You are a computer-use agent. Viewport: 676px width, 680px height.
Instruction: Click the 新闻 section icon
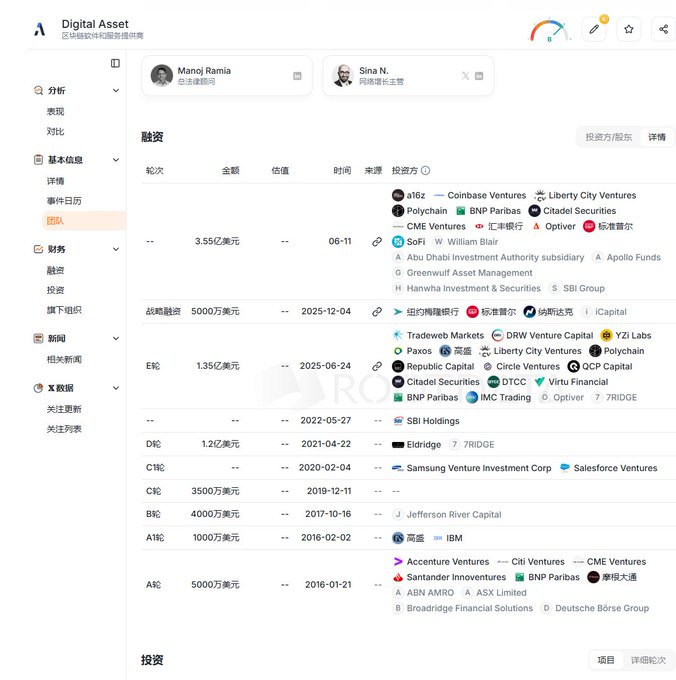(x=38, y=338)
